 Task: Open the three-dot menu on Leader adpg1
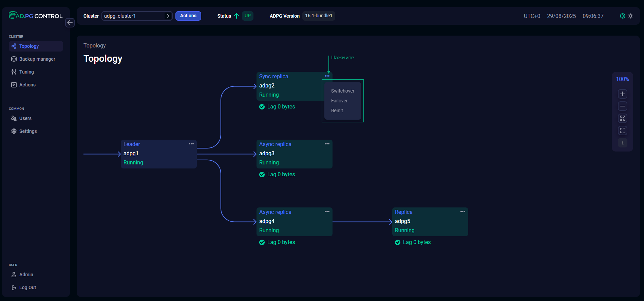point(191,144)
